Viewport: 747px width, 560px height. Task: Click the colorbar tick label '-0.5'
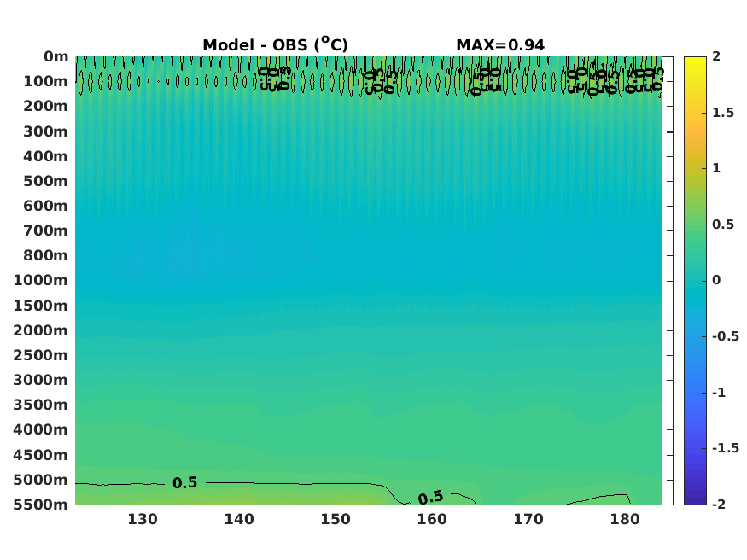[726, 336]
